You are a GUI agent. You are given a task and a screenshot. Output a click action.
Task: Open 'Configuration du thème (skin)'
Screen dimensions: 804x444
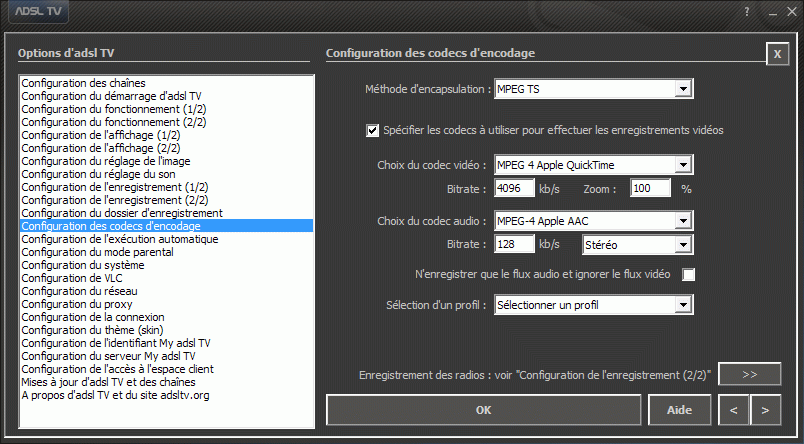point(167,330)
